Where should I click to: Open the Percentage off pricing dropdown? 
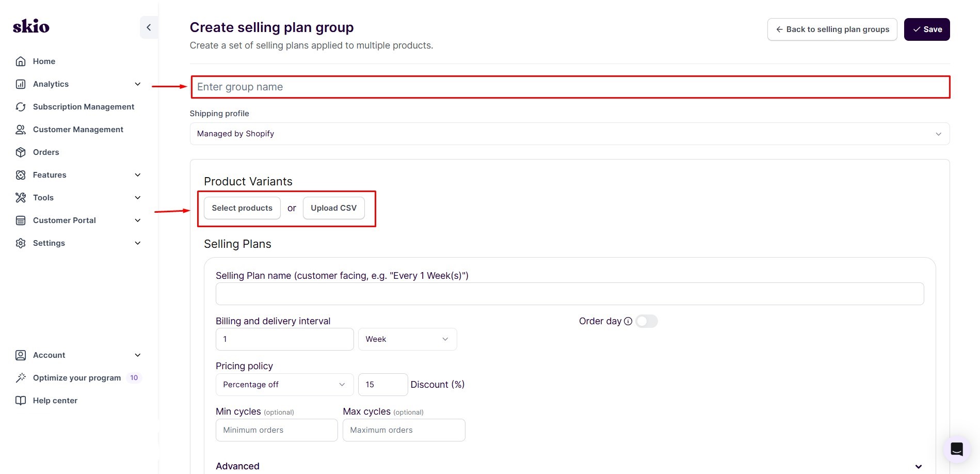pyautogui.click(x=284, y=384)
